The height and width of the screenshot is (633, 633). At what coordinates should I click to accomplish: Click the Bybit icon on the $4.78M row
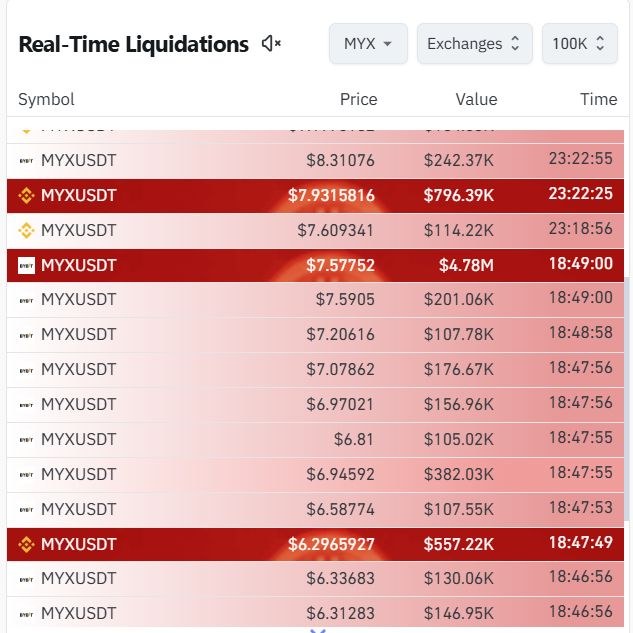pyautogui.click(x=26, y=266)
